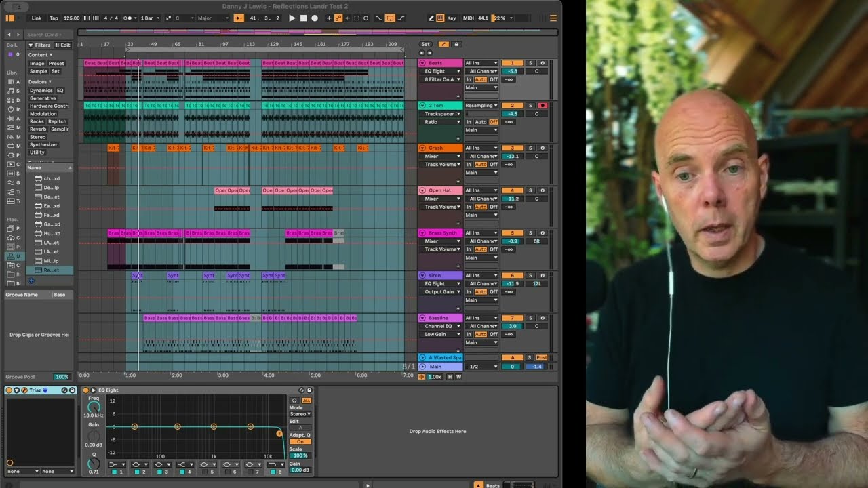Screen dimensions: 868x488
Task: Select the Dynamics filter tag
Action: [41, 90]
